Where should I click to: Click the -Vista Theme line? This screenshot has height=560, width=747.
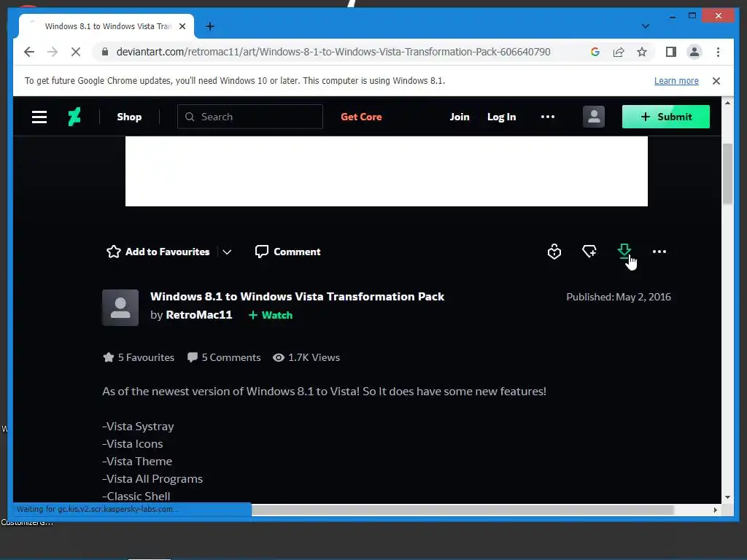pyautogui.click(x=136, y=462)
